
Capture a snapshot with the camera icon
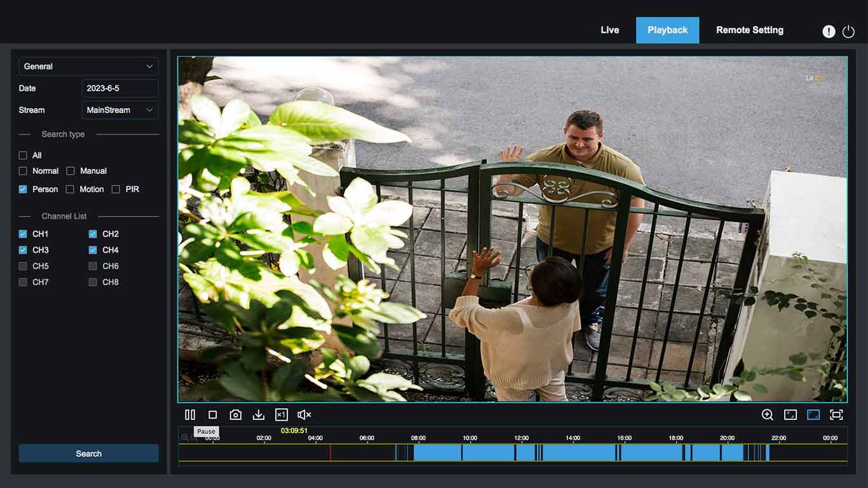point(236,415)
